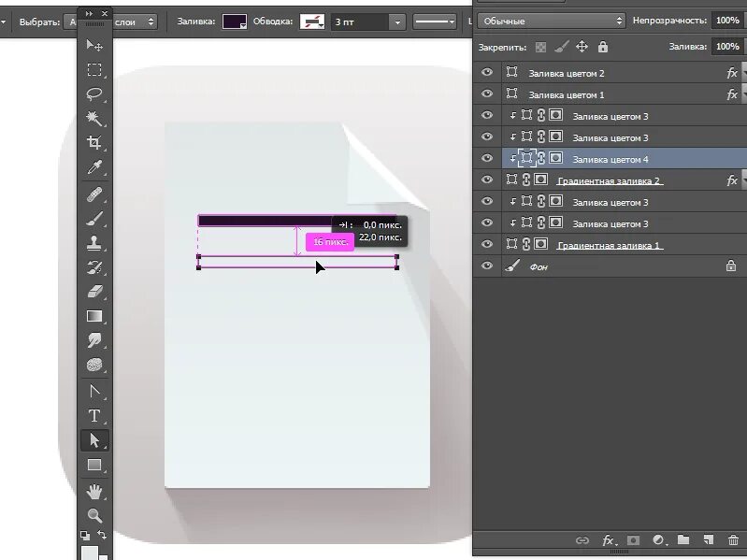Click the 3 пт stroke width field

pyautogui.click(x=360, y=22)
